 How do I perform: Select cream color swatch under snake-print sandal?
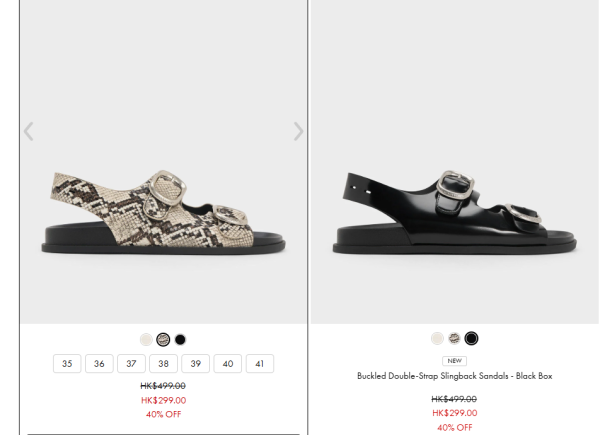pos(146,340)
